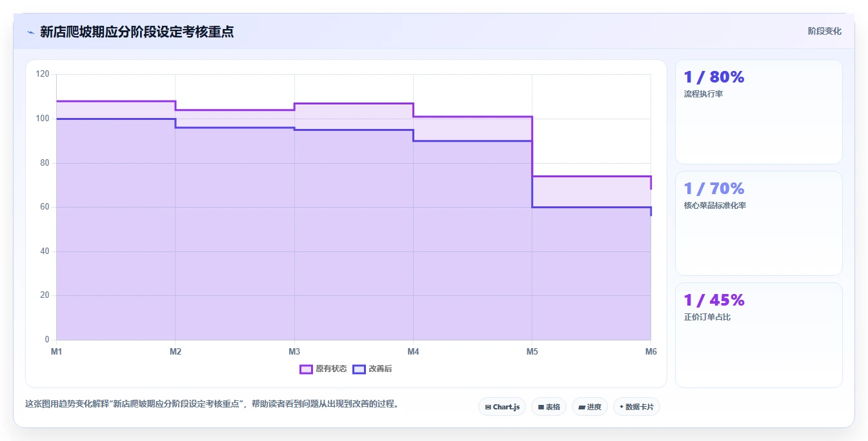The width and height of the screenshot is (868, 441).
Task: Toggle the 原有状态 legend series
Action: 323,369
